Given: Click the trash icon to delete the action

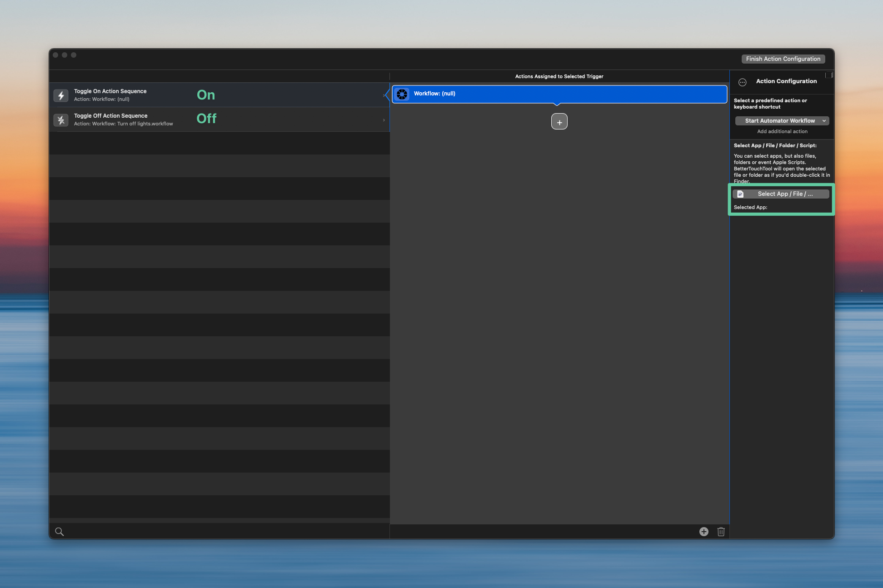Looking at the screenshot, I should pos(721,532).
